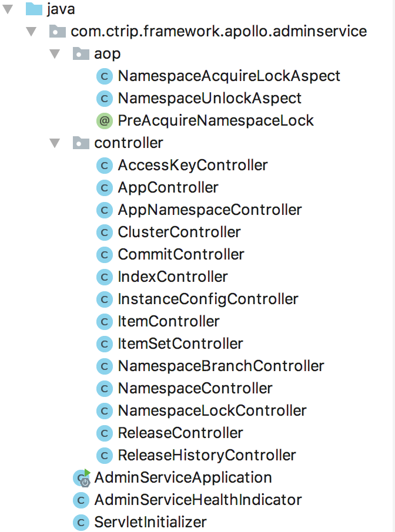Image resolution: width=395 pixels, height=532 pixels.
Task: Collapse the java folder disclosure triangle
Action: point(7,9)
